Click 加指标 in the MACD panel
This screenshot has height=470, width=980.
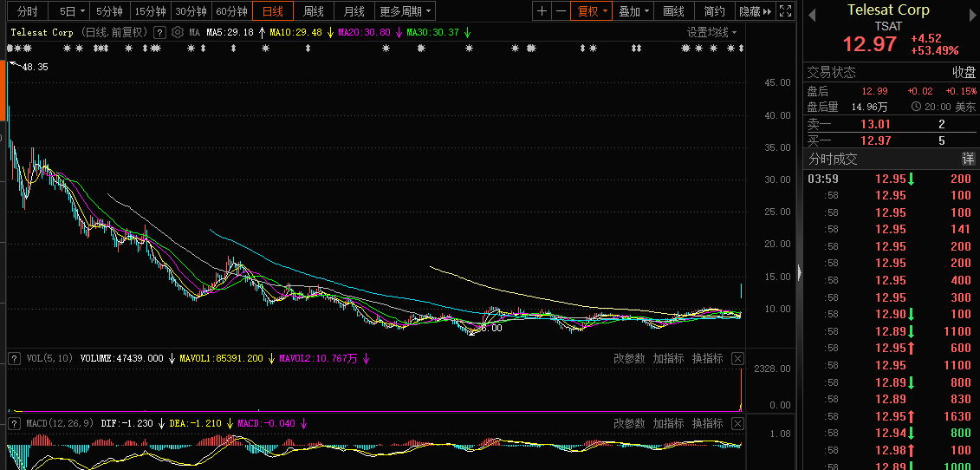[x=668, y=424]
